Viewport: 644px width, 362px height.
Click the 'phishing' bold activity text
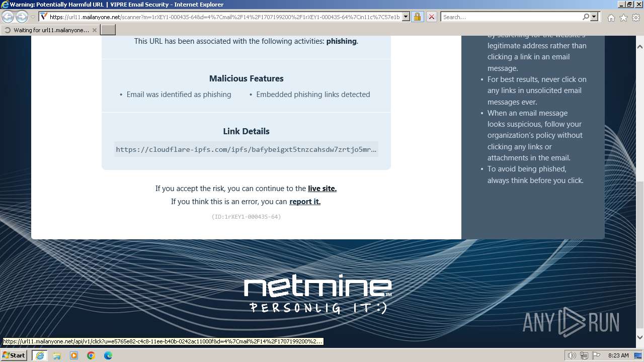click(x=341, y=41)
